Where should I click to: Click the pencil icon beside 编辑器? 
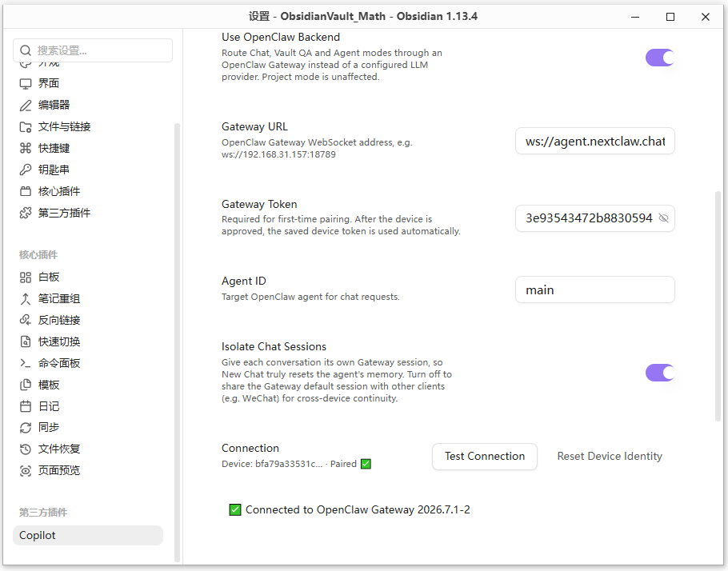26,106
